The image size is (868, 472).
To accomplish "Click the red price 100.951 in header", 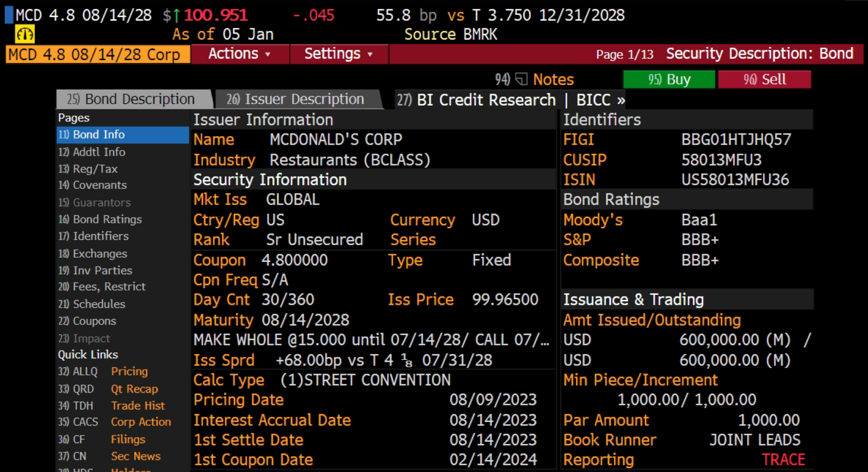I will [x=216, y=15].
